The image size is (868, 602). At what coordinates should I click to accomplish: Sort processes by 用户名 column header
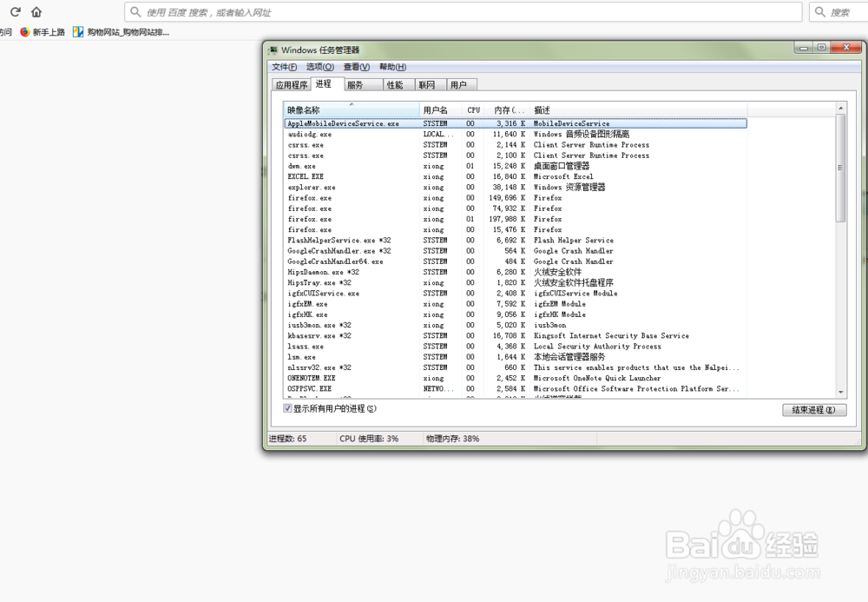(441, 109)
